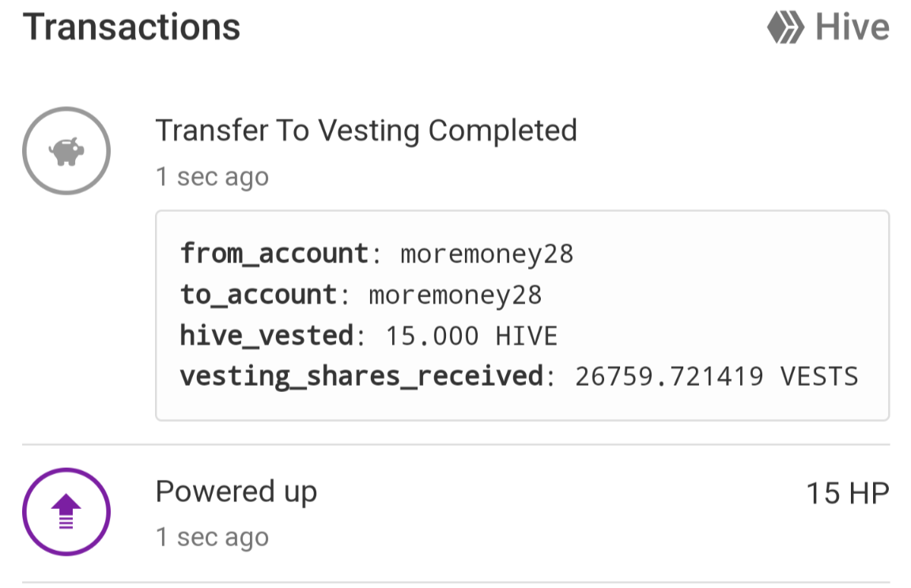Image resolution: width=911 pixels, height=588 pixels.
Task: Click the purple power up arrow icon
Action: click(x=66, y=512)
